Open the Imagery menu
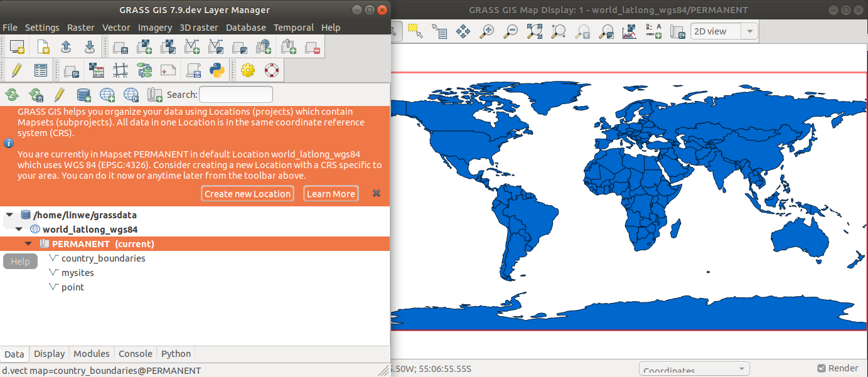Viewport: 868px width, 377px height. click(155, 28)
